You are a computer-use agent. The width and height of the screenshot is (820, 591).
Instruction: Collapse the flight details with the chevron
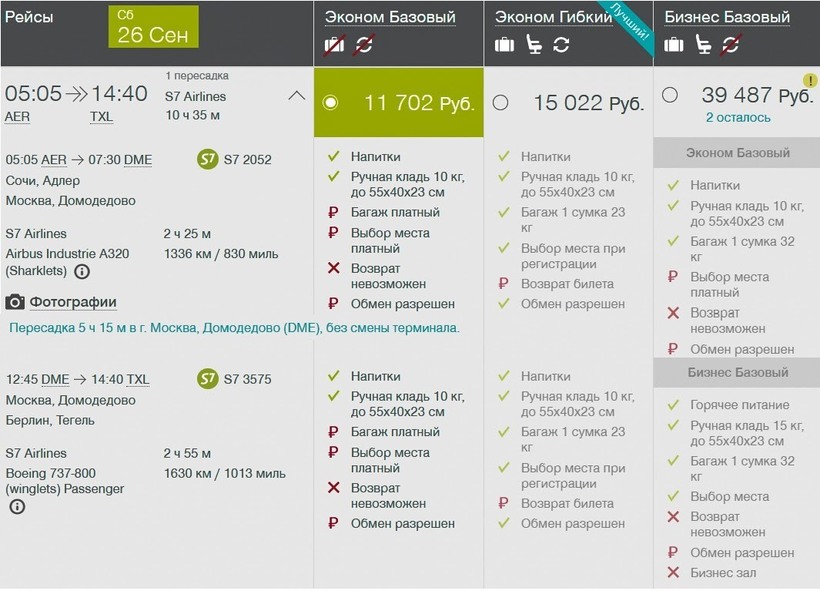(296, 96)
